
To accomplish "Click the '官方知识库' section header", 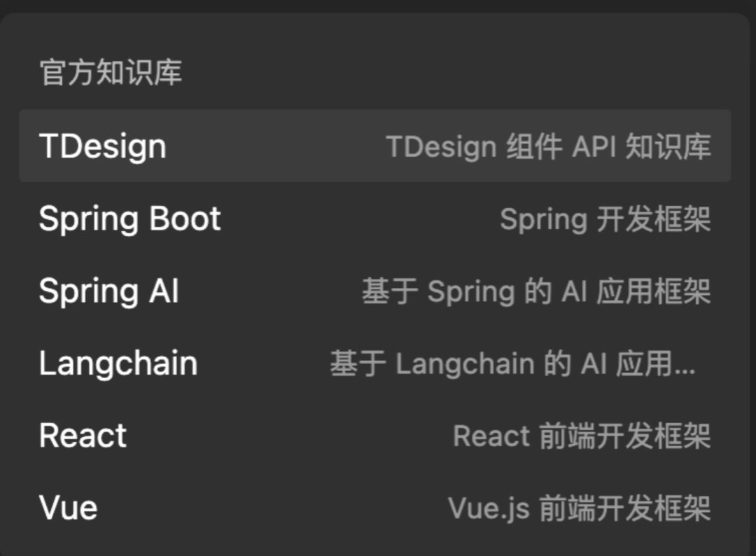I will pyautogui.click(x=111, y=72).
